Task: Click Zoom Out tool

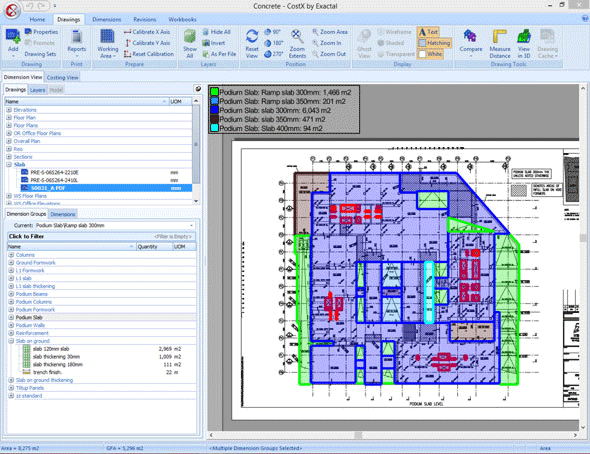Action: [x=329, y=54]
